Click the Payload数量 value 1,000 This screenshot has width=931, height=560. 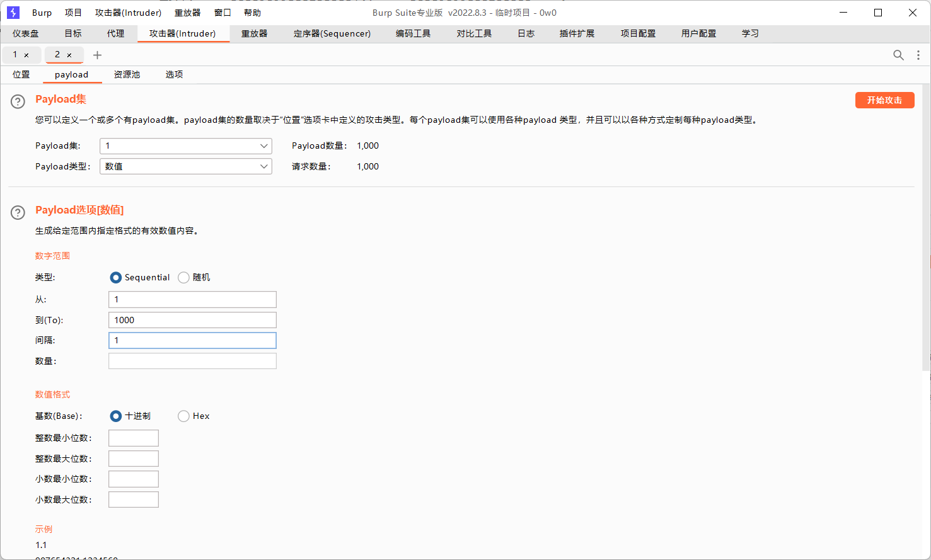[x=368, y=146]
